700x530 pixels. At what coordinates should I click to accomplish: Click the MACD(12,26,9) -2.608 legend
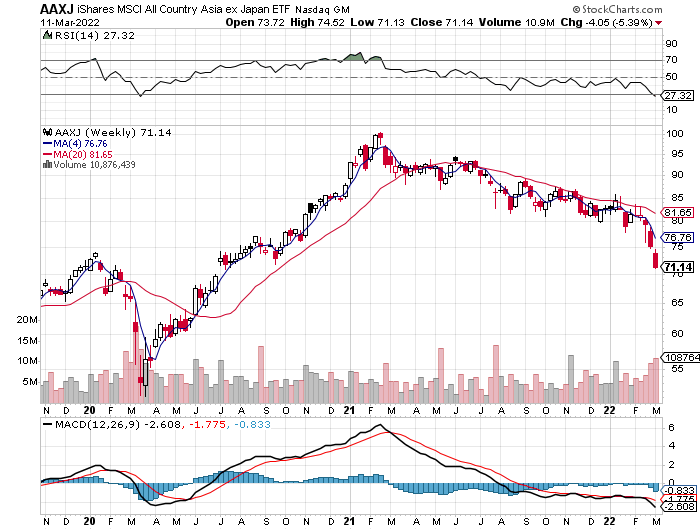coord(118,424)
